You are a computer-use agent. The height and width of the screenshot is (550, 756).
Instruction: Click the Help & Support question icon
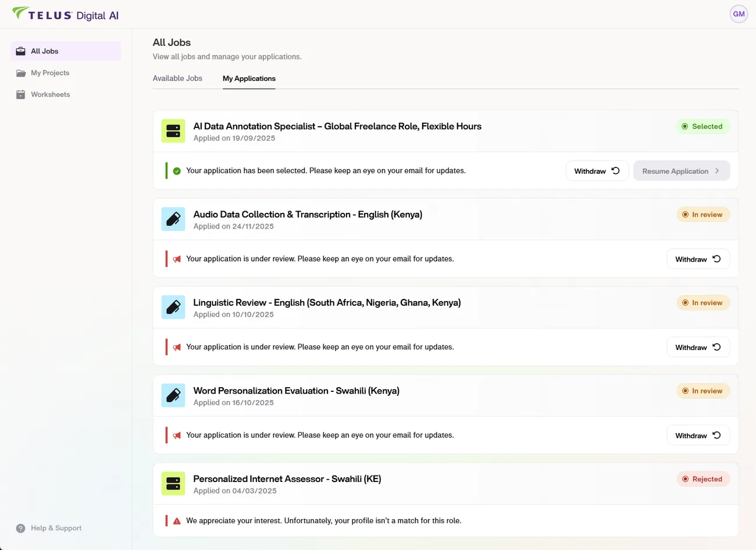(21, 528)
